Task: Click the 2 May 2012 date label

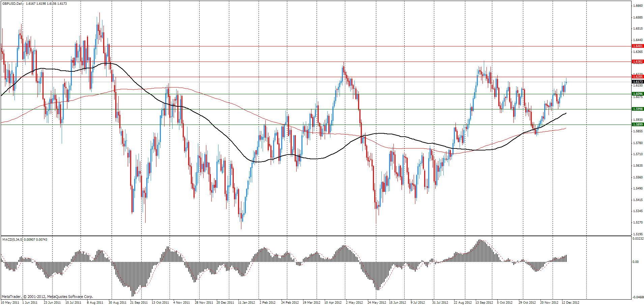Action: (x=354, y=302)
